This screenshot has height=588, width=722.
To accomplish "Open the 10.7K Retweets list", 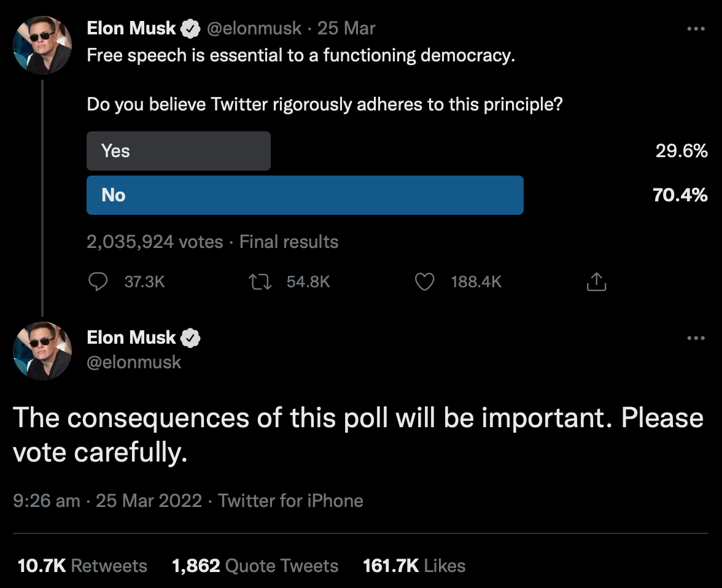I will pyautogui.click(x=82, y=566).
